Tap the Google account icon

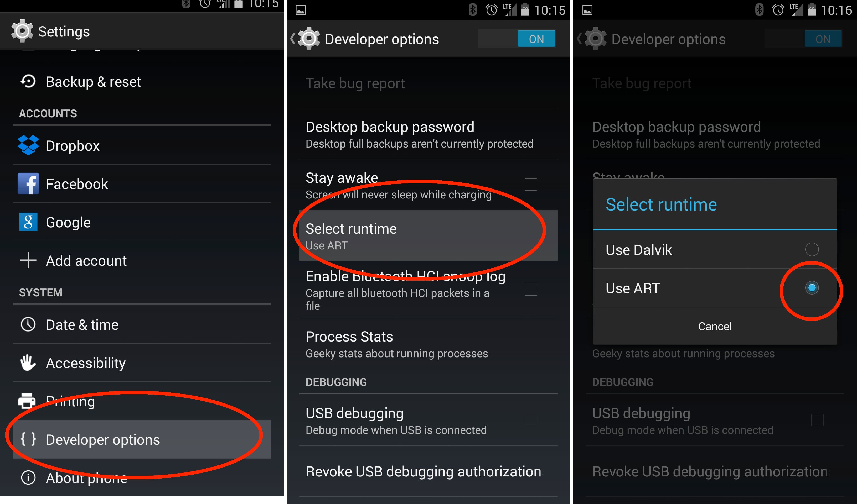tap(28, 222)
